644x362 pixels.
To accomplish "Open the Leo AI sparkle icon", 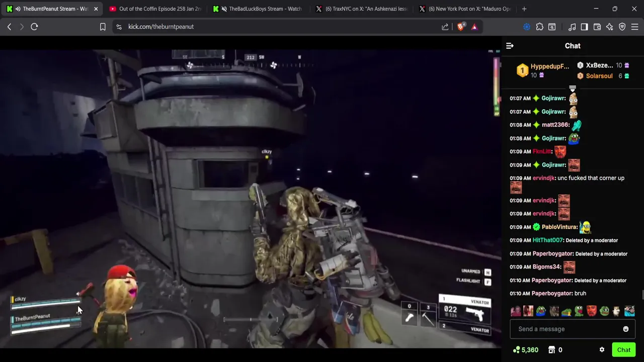I will click(x=610, y=27).
